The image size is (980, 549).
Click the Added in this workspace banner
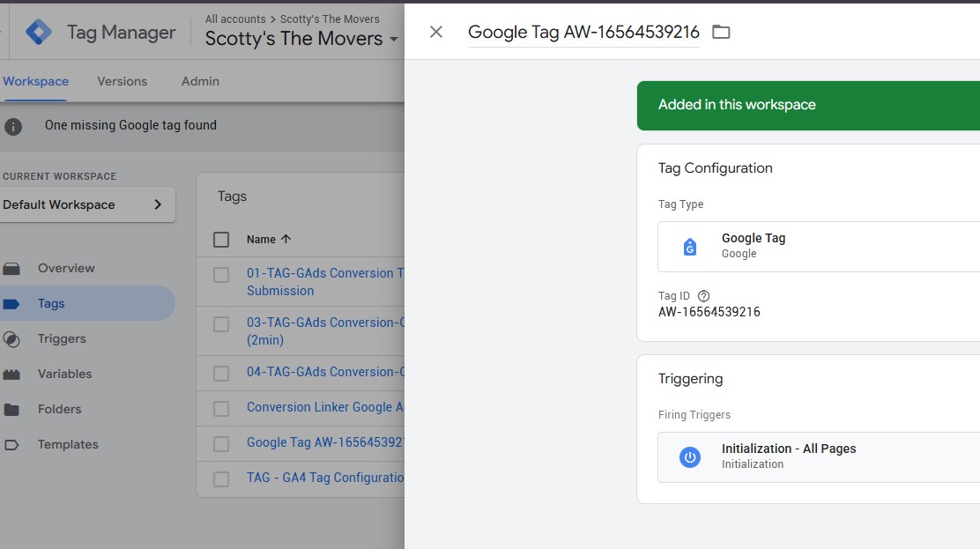[809, 105]
